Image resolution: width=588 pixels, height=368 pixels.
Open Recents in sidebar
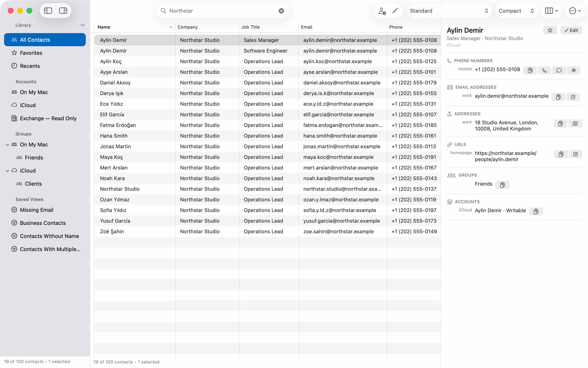click(45, 66)
